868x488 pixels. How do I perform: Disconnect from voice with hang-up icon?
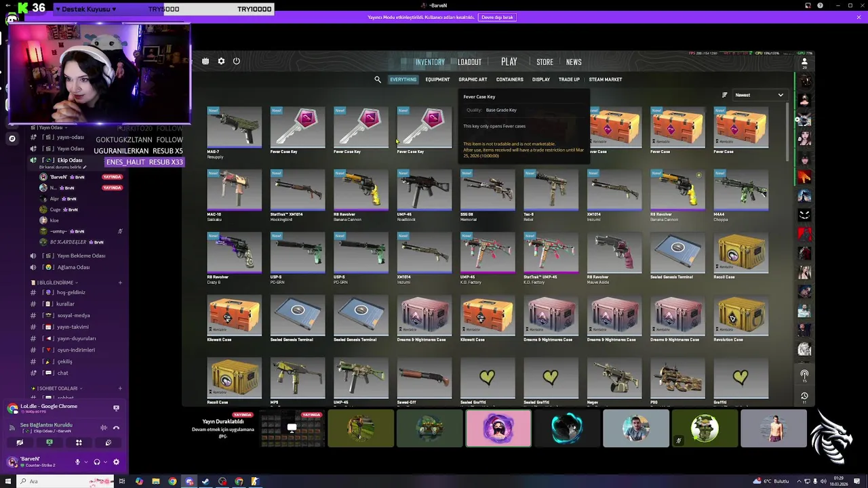click(116, 428)
